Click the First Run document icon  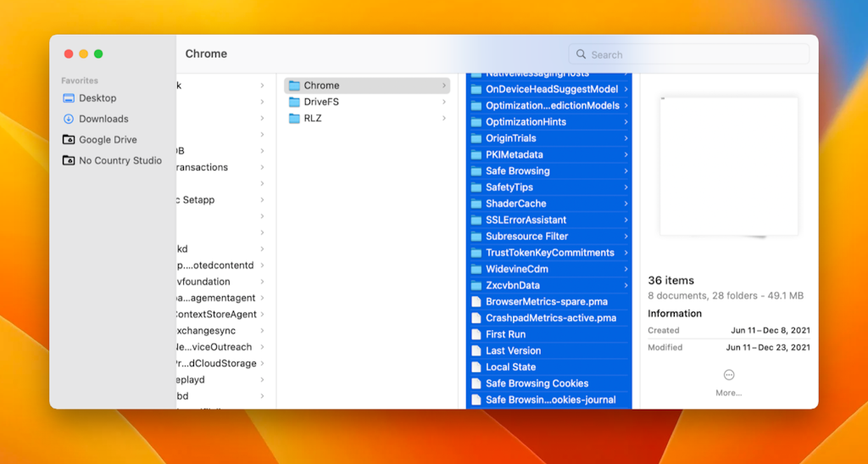[x=476, y=334]
